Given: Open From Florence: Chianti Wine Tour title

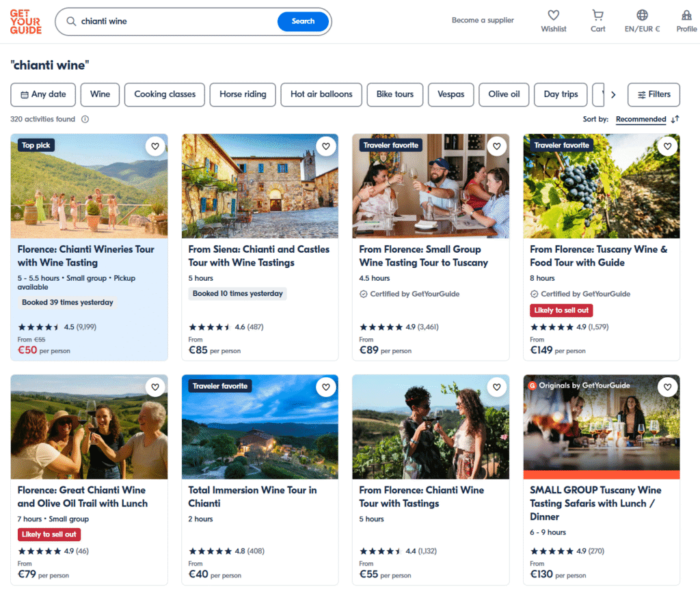Looking at the screenshot, I should (421, 497).
